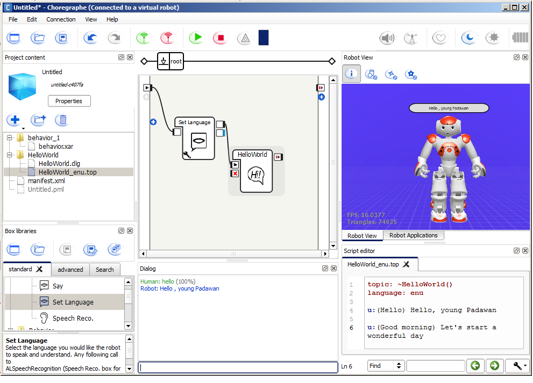
Task: Collapse the HelloWorld folder tree node
Action: tap(10, 155)
